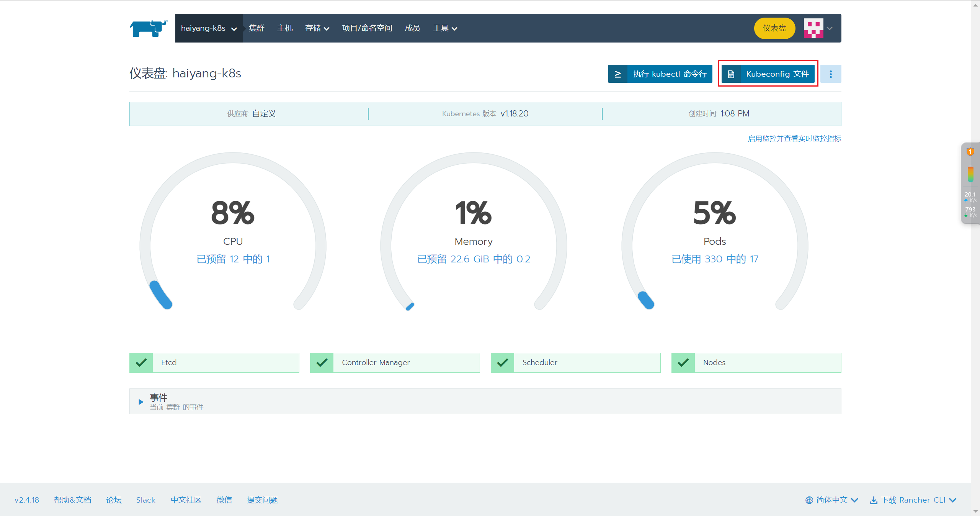Expand the 事件 section triangle

(141, 402)
